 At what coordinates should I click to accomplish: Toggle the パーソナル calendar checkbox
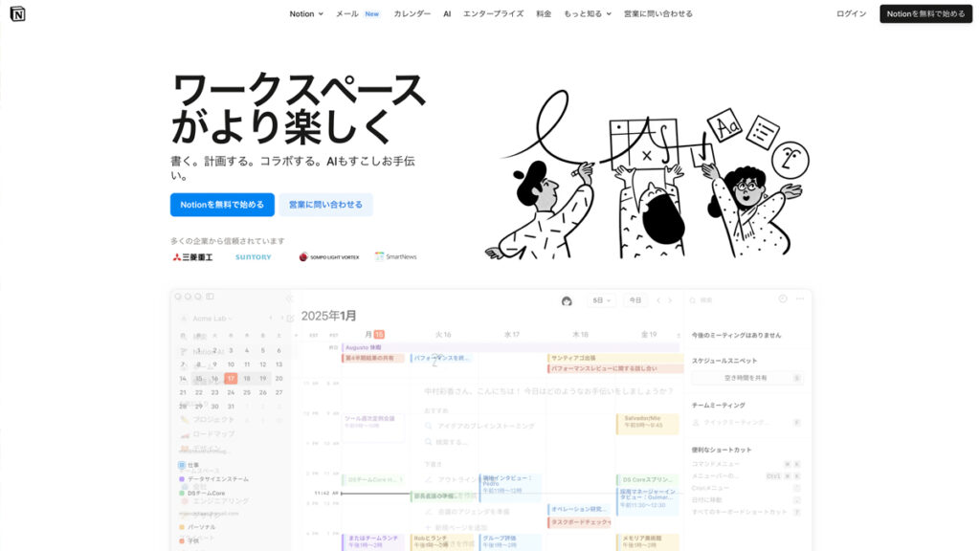tap(182, 527)
